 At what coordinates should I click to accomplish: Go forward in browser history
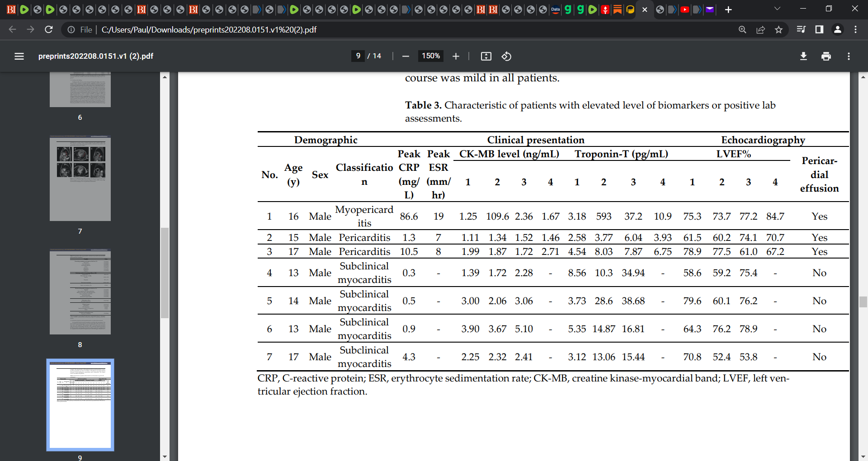point(30,29)
